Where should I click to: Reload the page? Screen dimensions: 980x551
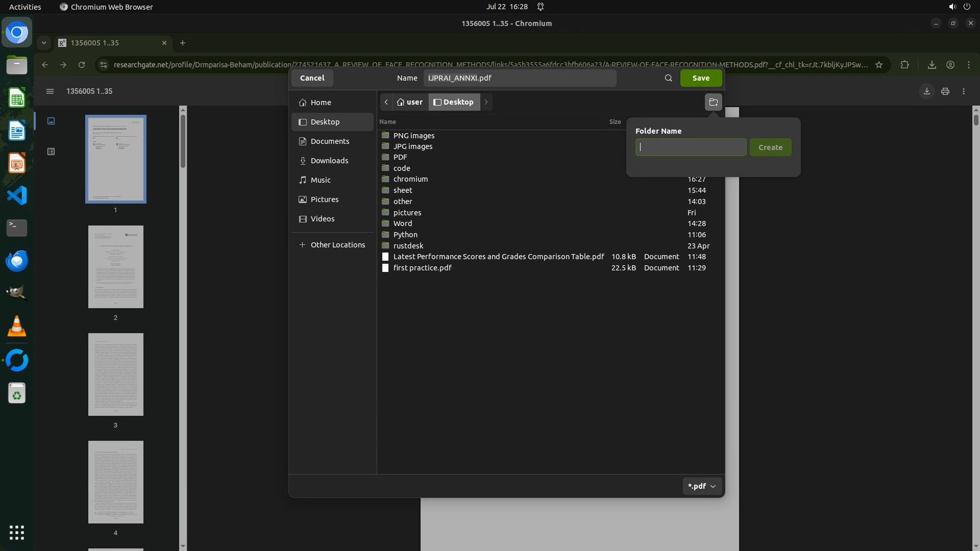(82, 65)
